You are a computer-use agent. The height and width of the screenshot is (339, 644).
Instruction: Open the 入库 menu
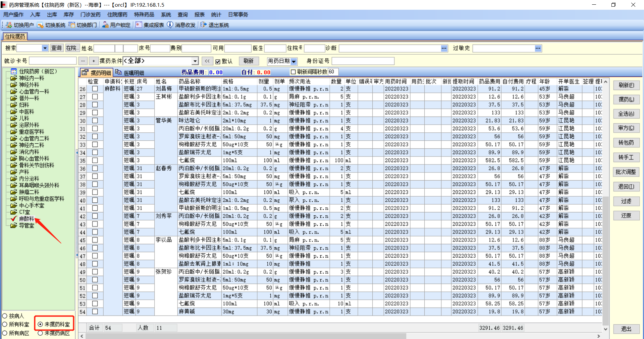pos(35,15)
